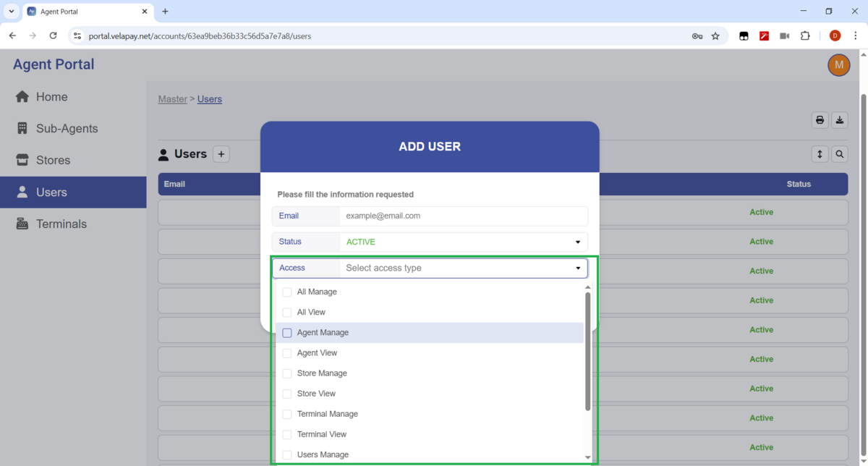Collapse the Access type dropdown arrow
The height and width of the screenshot is (466, 868).
tap(578, 268)
